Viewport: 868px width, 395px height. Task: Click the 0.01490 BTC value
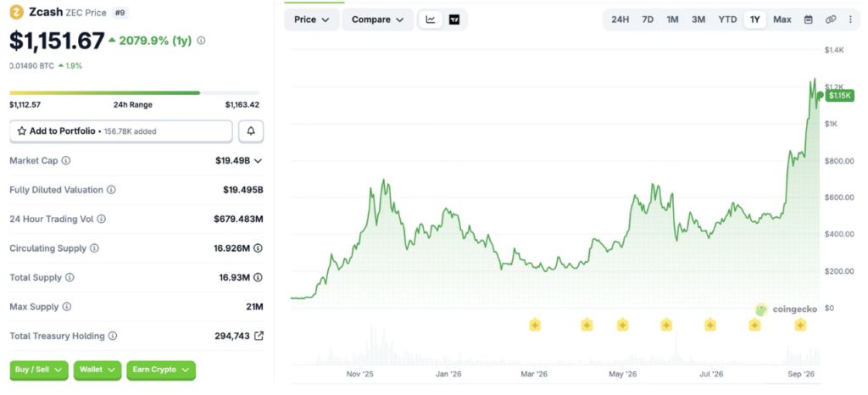click(x=32, y=65)
